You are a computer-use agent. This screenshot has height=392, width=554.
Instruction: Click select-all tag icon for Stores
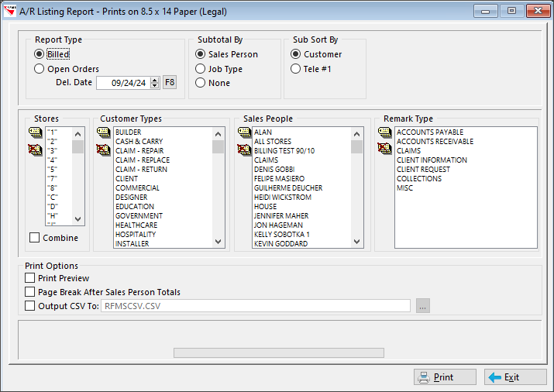(x=35, y=132)
